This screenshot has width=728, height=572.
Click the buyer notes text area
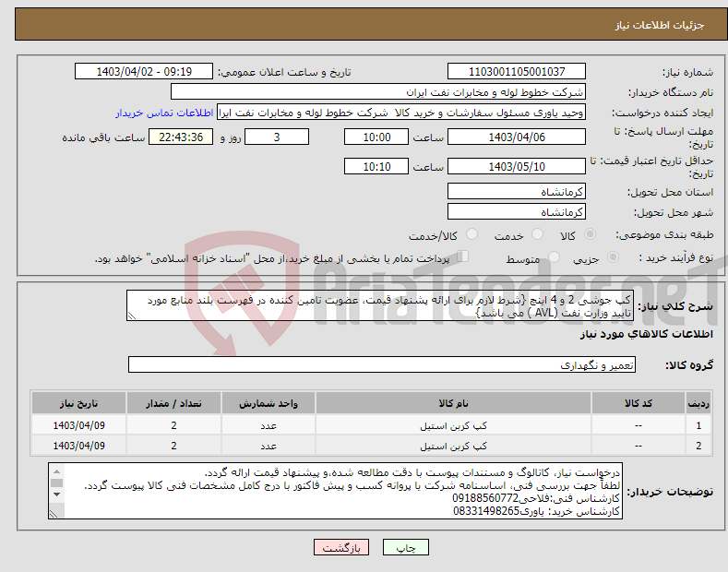tap(335, 491)
